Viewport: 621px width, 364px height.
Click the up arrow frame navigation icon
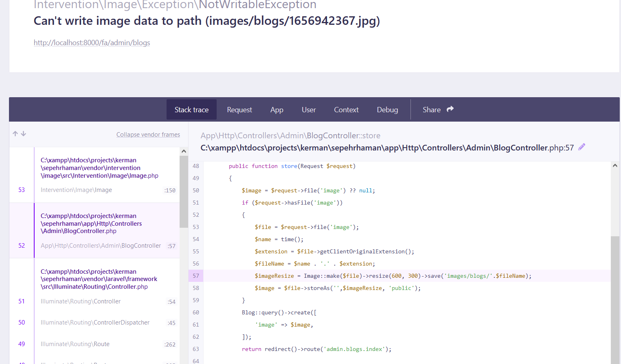[x=15, y=133]
